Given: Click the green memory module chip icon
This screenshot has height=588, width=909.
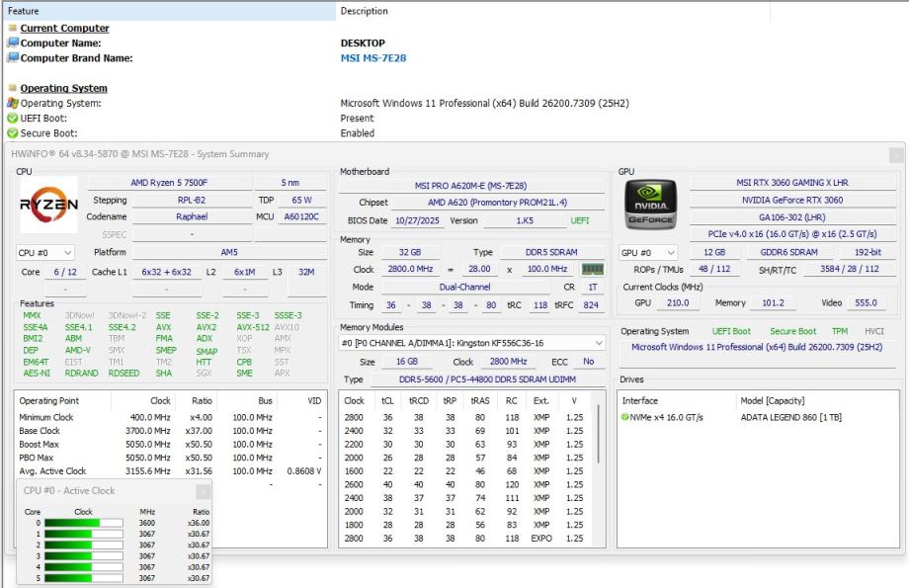Looking at the screenshot, I should click(x=592, y=269).
